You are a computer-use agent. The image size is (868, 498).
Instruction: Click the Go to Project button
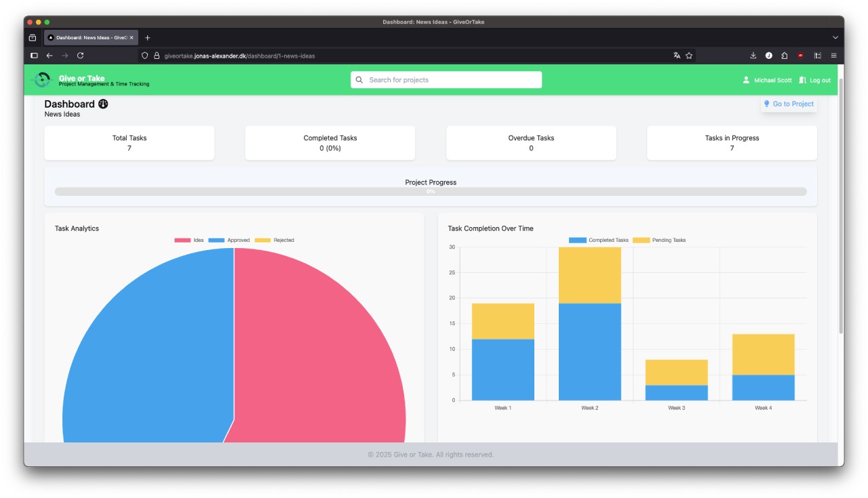(x=789, y=104)
